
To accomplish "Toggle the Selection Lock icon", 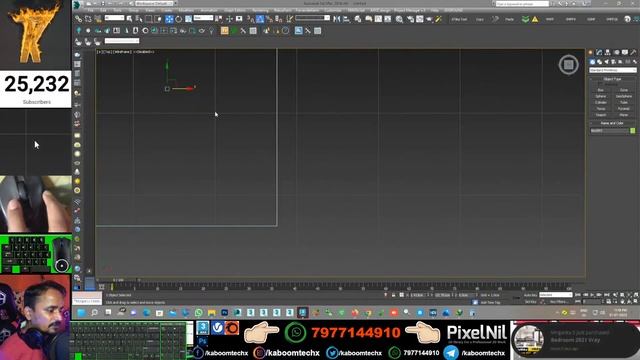I will coord(393,295).
